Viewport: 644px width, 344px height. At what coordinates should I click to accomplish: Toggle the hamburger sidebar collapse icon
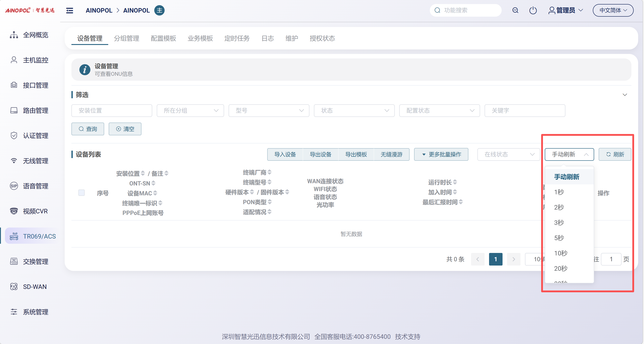click(70, 10)
